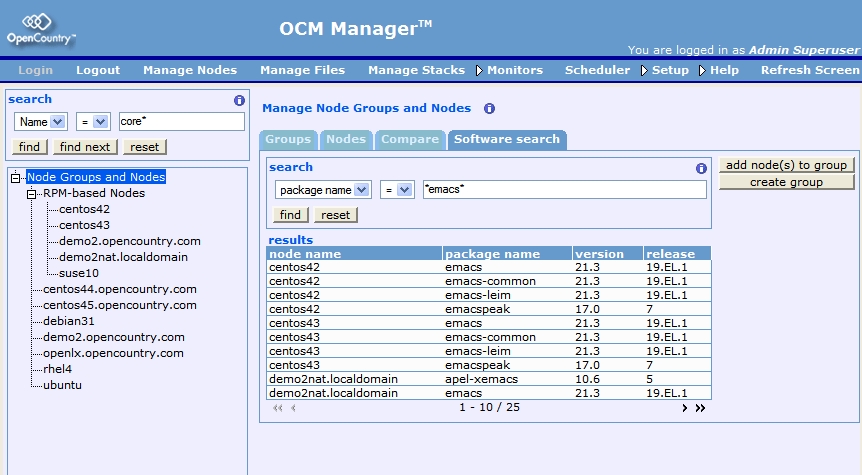862x475 pixels.
Task: Click info icon in left search panel
Action: click(x=239, y=100)
